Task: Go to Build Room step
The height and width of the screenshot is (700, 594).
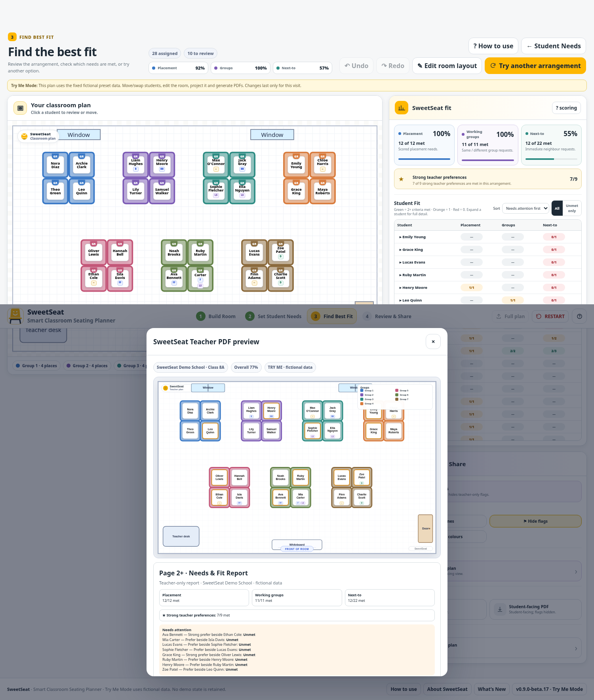Action: [x=216, y=316]
